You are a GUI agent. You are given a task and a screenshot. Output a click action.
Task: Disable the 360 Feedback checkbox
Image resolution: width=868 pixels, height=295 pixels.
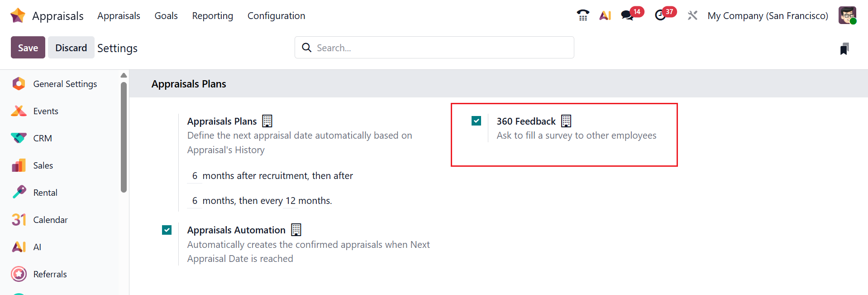[x=476, y=121]
